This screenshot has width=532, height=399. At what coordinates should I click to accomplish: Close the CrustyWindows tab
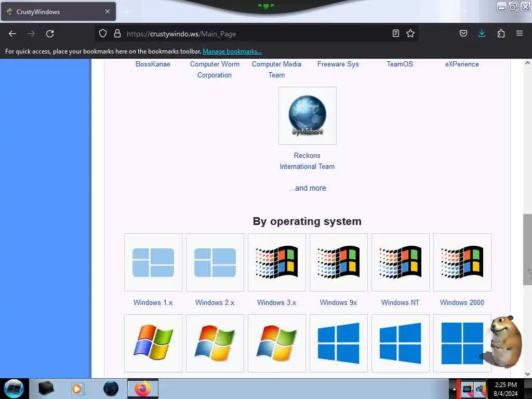click(108, 11)
